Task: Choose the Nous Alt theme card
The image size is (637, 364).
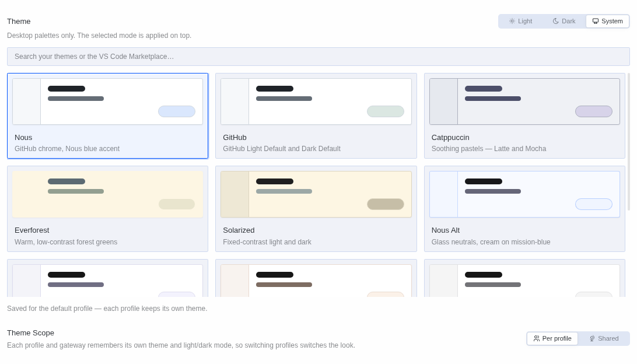Action: [x=524, y=209]
